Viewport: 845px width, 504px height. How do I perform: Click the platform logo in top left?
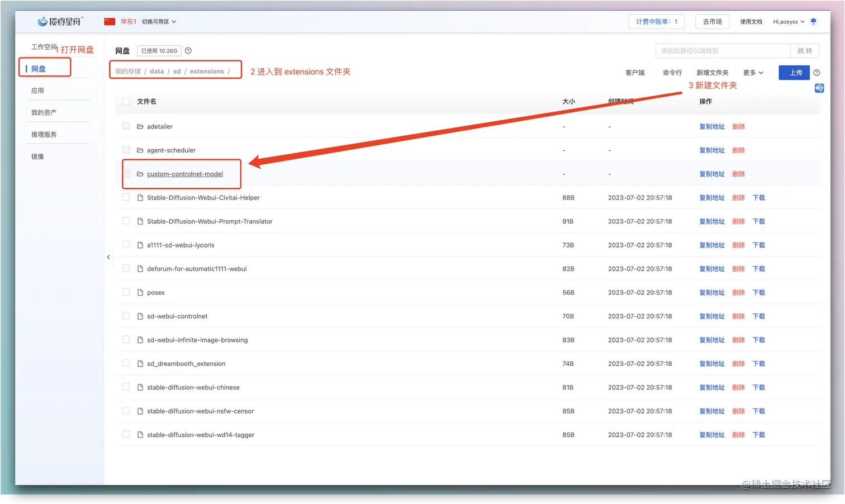click(x=60, y=22)
